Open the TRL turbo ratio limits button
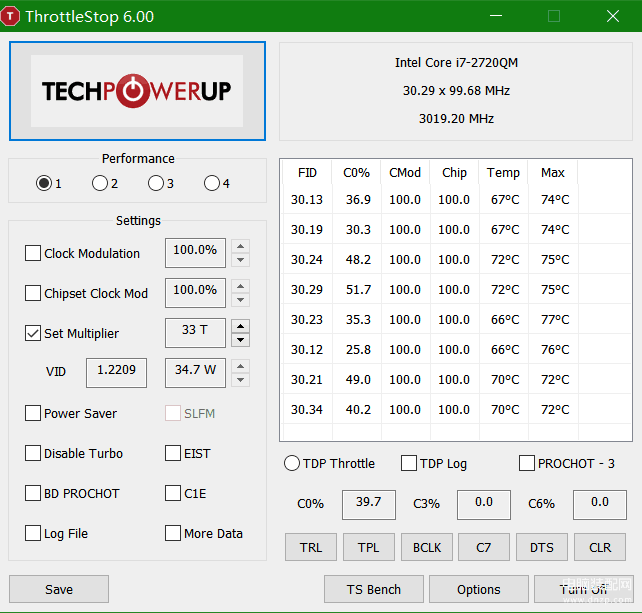642x613 pixels. [x=311, y=547]
